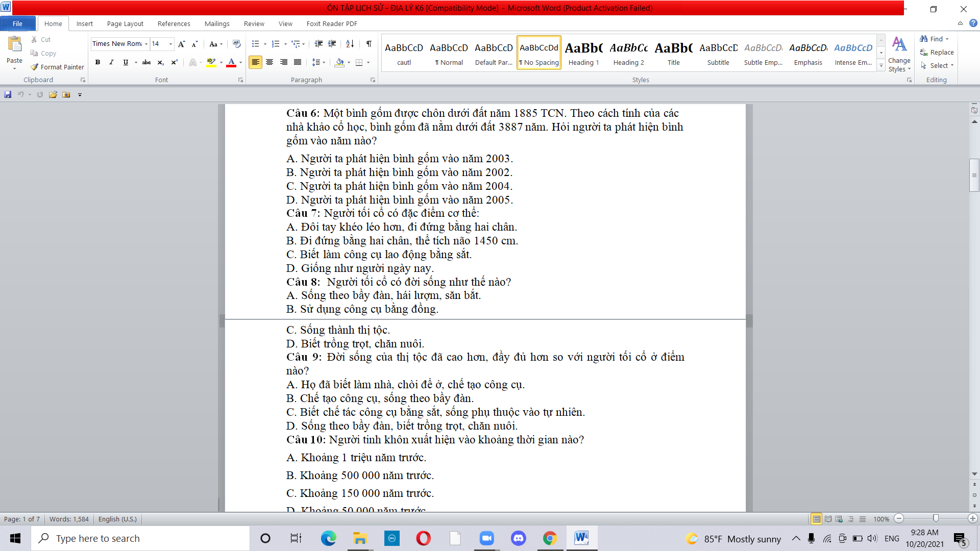Viewport: 980px width, 551px height.
Task: Open the Times New Roman font dropdown
Action: [146, 44]
